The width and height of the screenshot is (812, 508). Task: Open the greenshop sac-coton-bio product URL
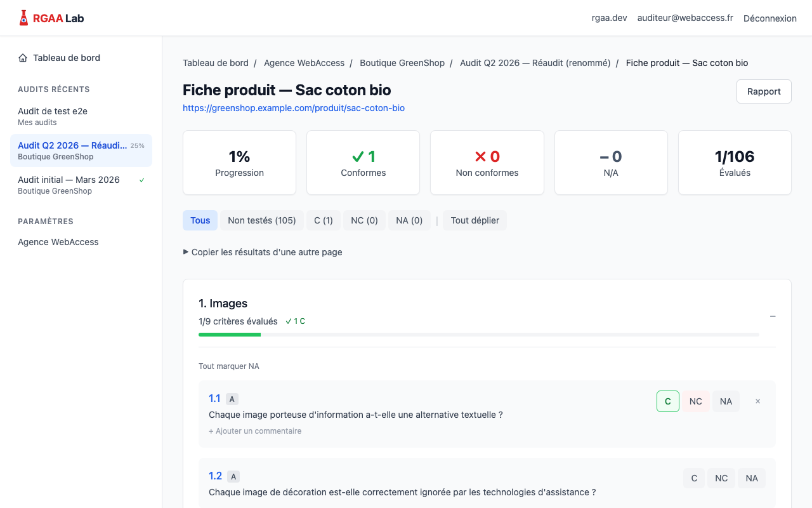coord(294,108)
